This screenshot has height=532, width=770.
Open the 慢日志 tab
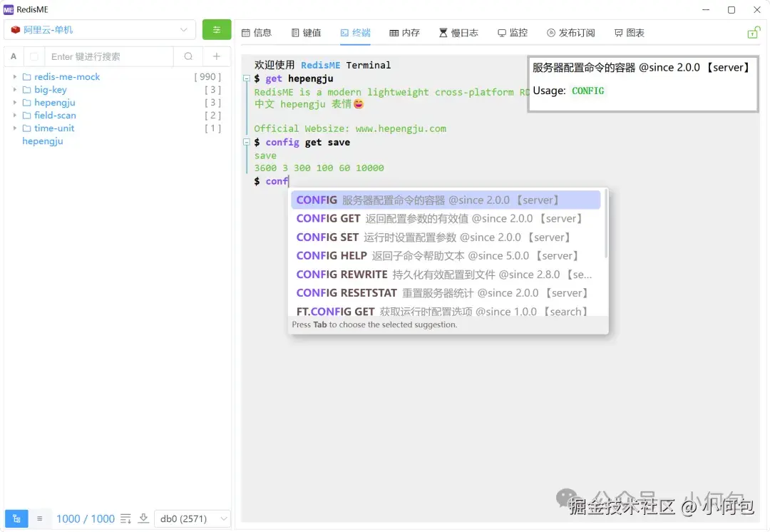458,33
